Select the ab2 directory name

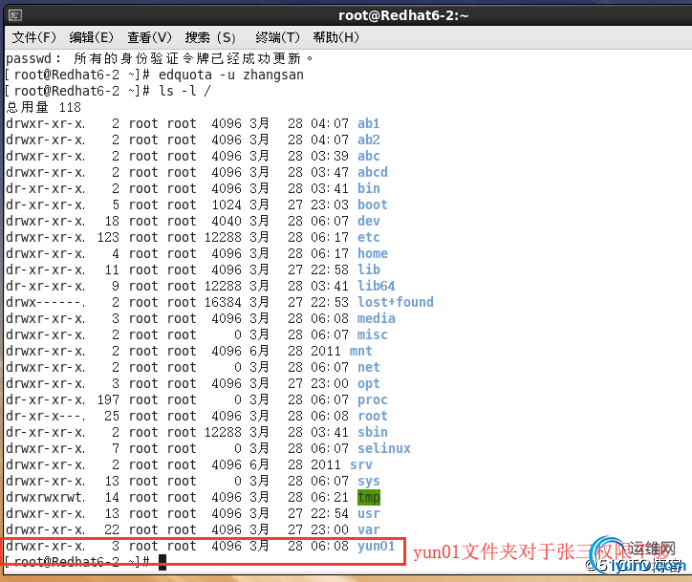click(x=369, y=140)
